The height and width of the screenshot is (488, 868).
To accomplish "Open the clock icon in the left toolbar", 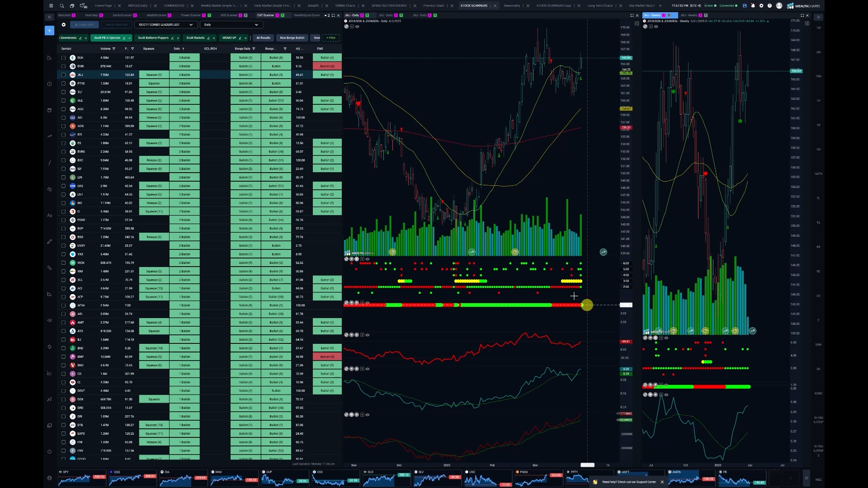I will tap(49, 84).
